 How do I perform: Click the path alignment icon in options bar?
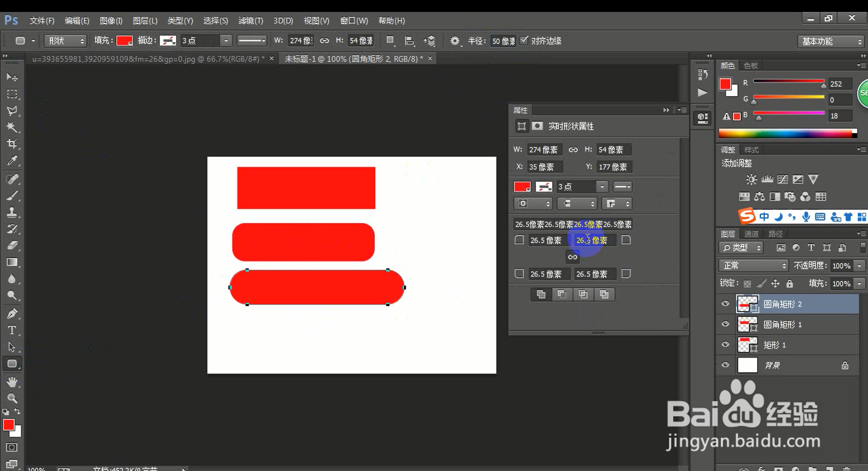click(x=410, y=41)
